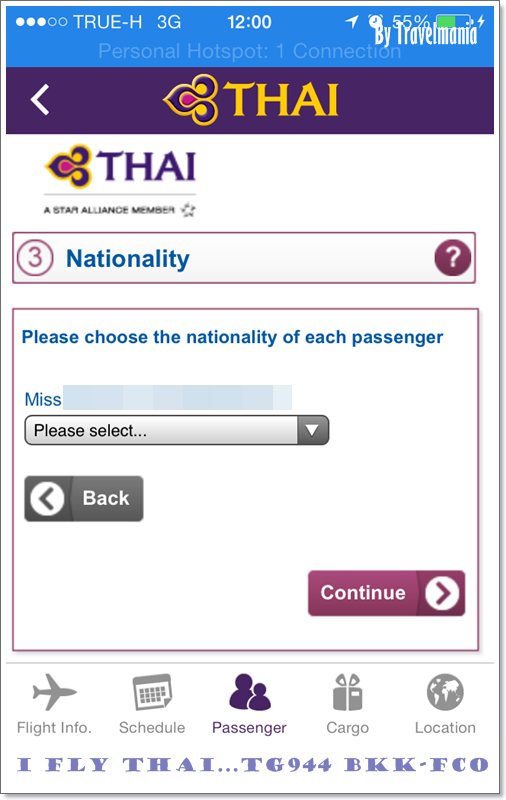This screenshot has width=506, height=800.
Task: Switch to the Passenger tab label
Action: (249, 727)
